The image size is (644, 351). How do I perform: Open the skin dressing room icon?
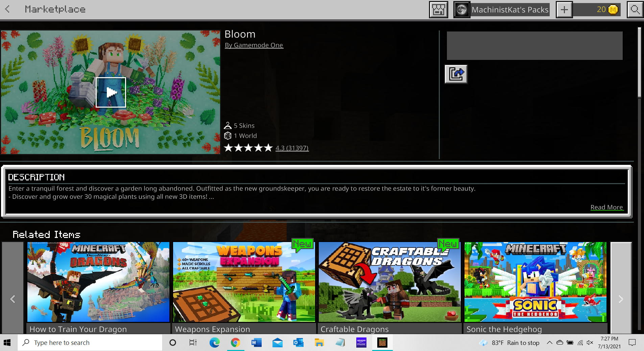coord(438,9)
